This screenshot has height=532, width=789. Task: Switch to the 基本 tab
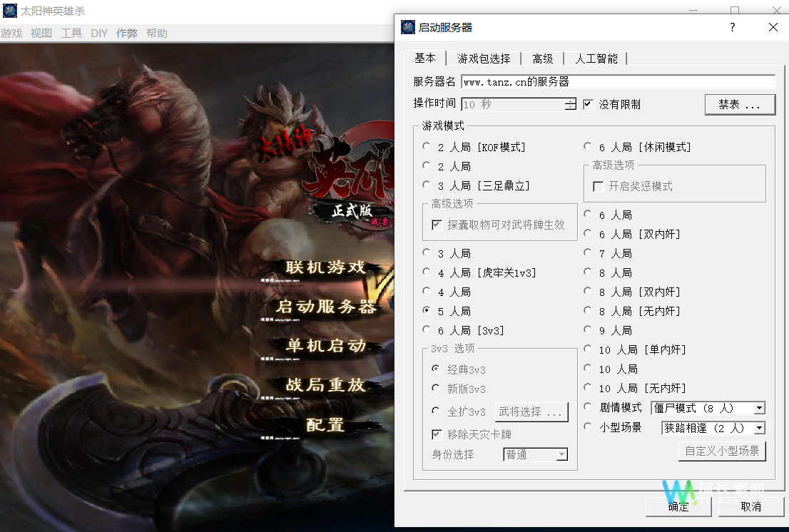point(425,58)
